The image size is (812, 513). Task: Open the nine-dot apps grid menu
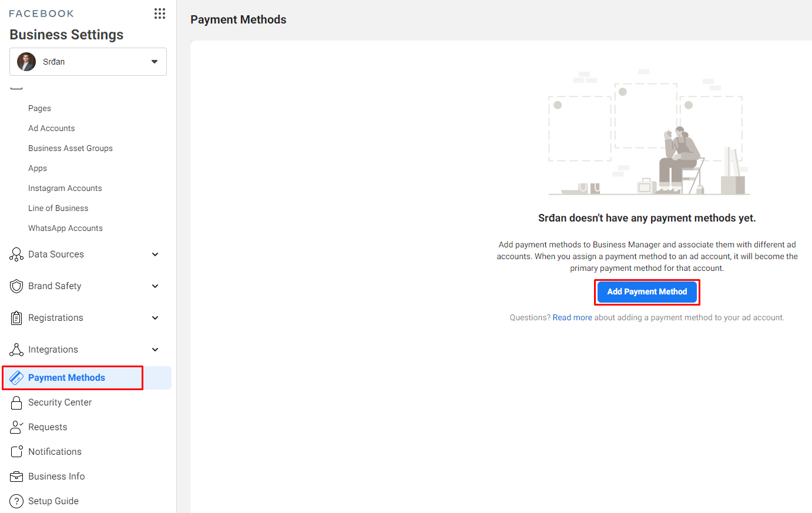coord(160,14)
